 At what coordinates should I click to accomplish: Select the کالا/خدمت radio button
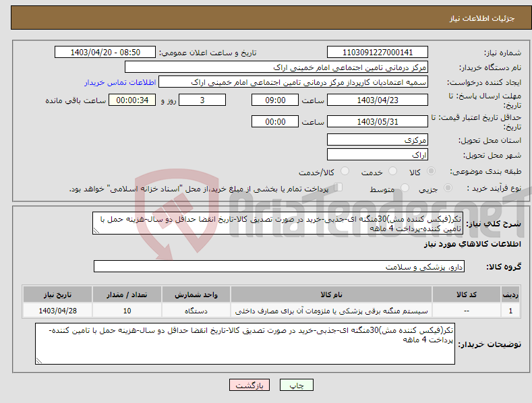point(345,171)
